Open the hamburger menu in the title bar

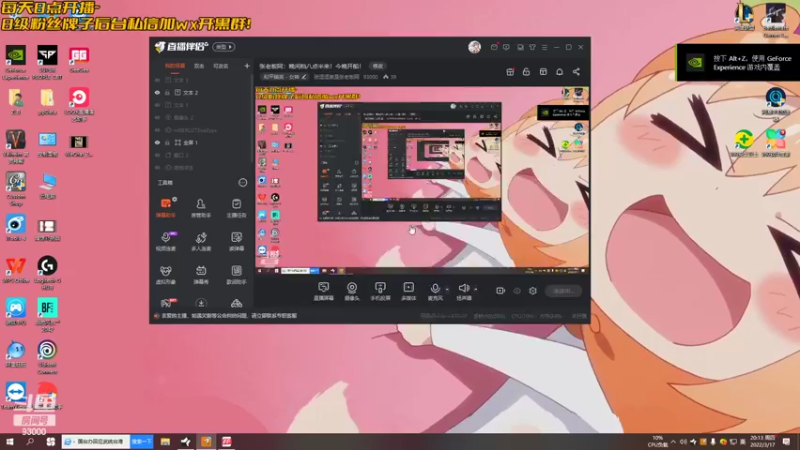tap(544, 47)
